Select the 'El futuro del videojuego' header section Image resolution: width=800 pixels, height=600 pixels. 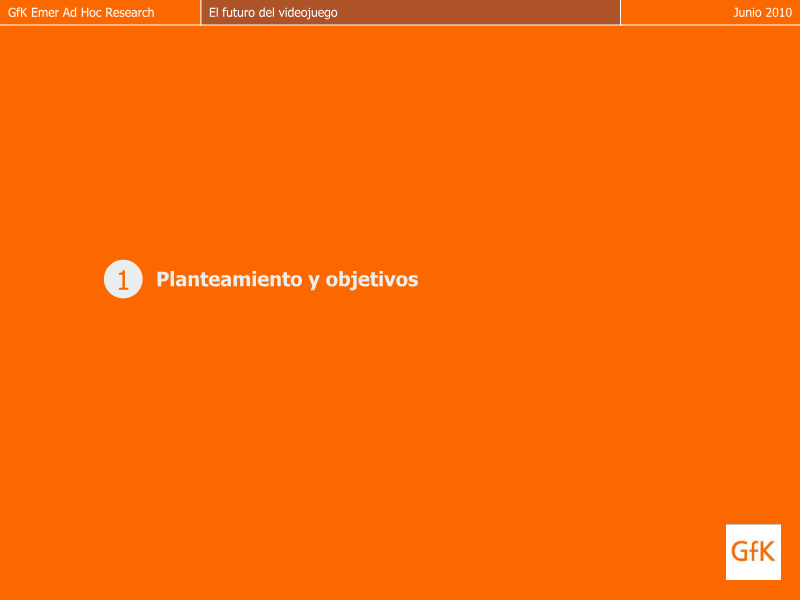click(410, 12)
